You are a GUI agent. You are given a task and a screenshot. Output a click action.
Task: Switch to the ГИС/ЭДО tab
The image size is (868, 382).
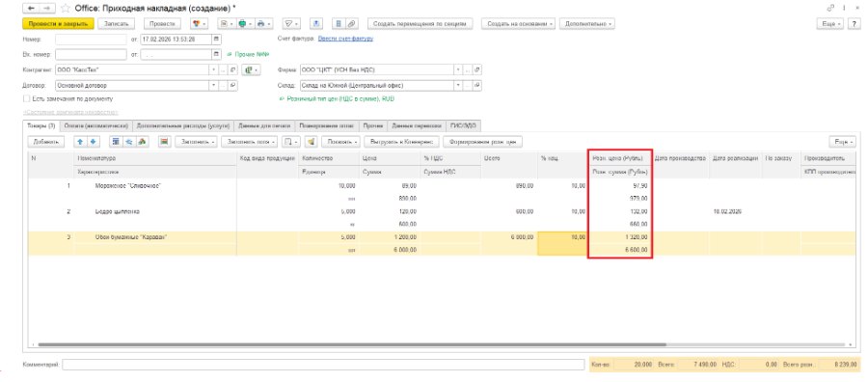coord(463,125)
